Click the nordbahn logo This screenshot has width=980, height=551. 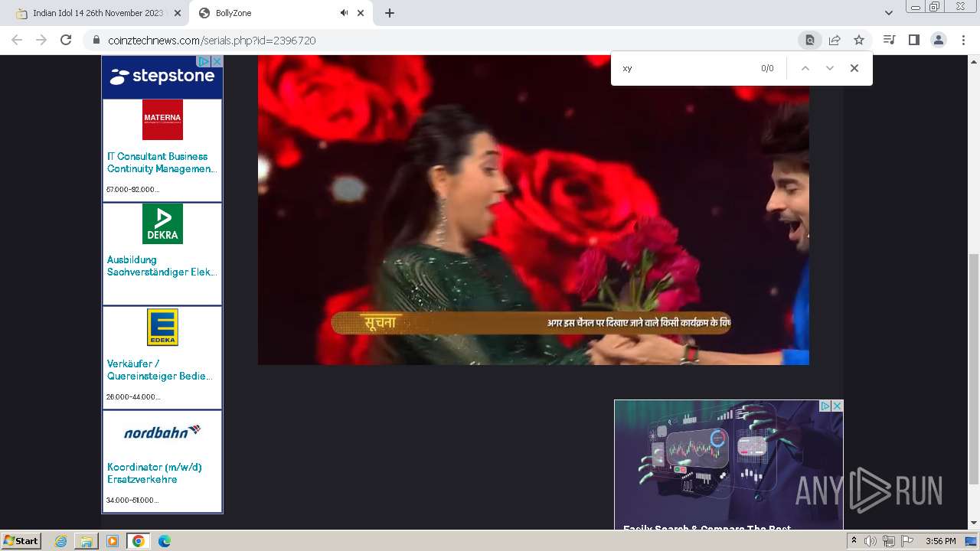pos(162,432)
